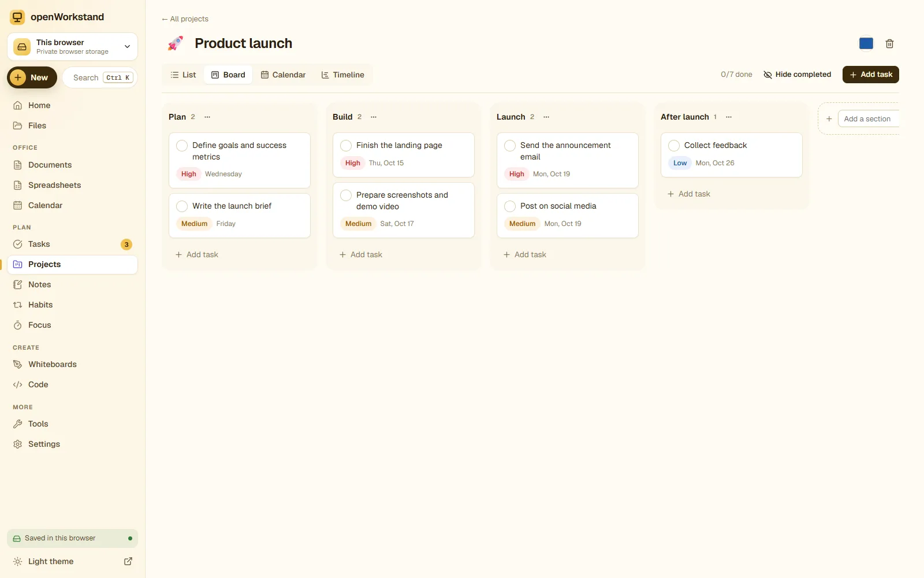Click the trash icon to delete project

889,43
